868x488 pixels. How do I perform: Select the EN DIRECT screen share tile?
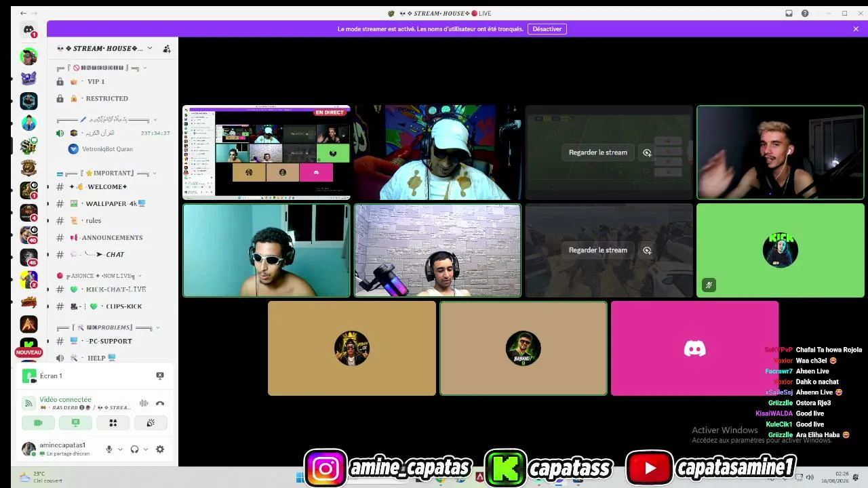click(x=267, y=152)
